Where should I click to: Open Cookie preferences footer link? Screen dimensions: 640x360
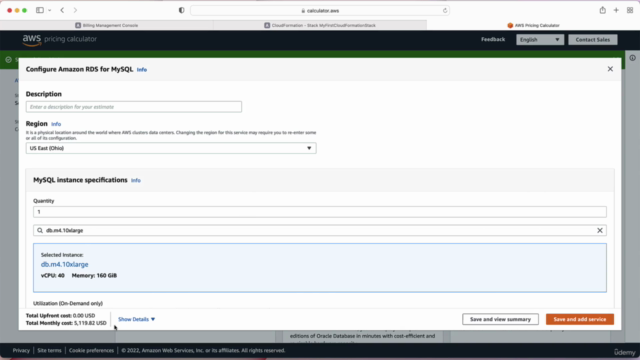tap(91, 351)
